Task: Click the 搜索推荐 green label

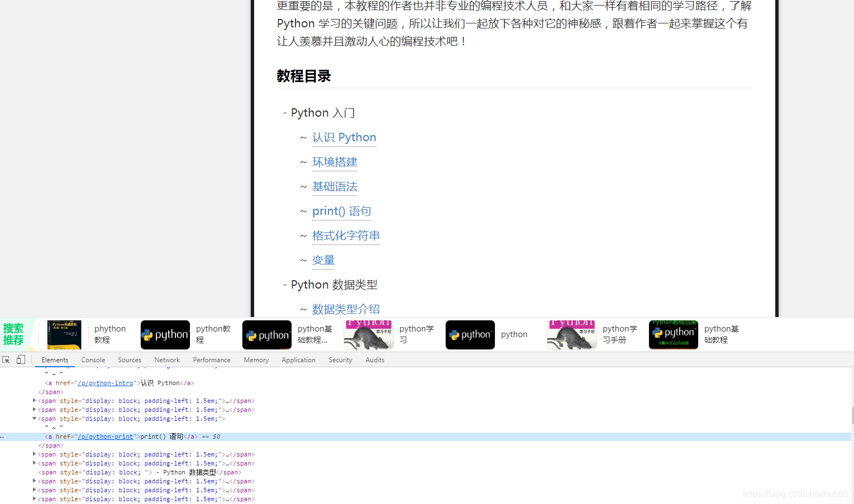Action: point(13,334)
